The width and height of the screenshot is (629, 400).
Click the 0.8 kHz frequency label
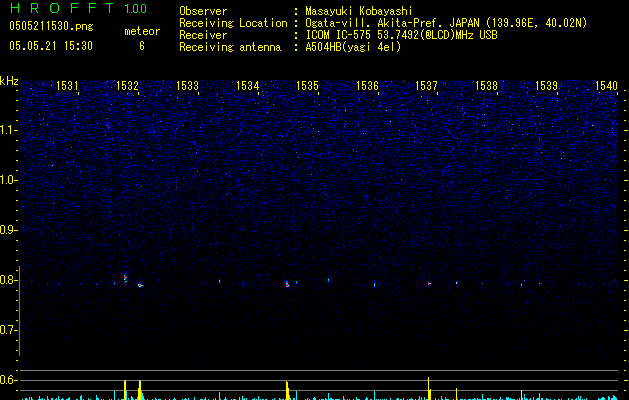pos(8,280)
